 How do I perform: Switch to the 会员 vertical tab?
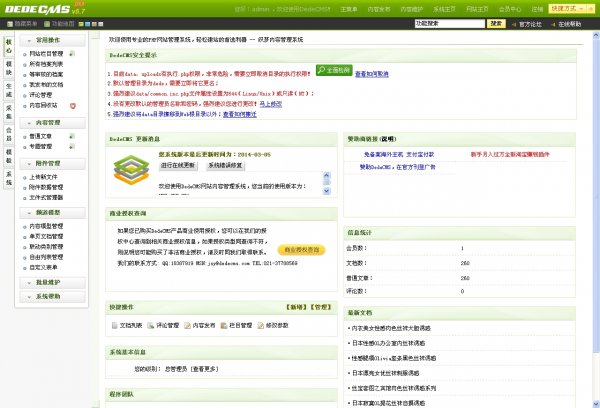click(x=8, y=134)
